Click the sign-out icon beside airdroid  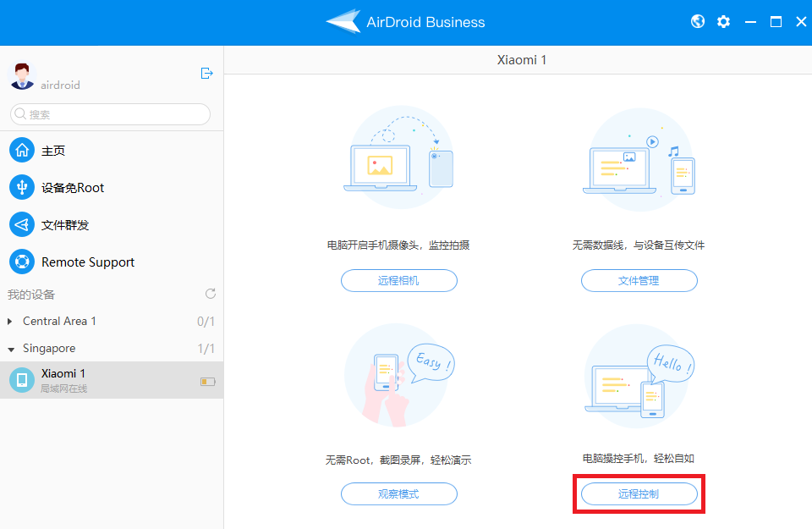206,73
